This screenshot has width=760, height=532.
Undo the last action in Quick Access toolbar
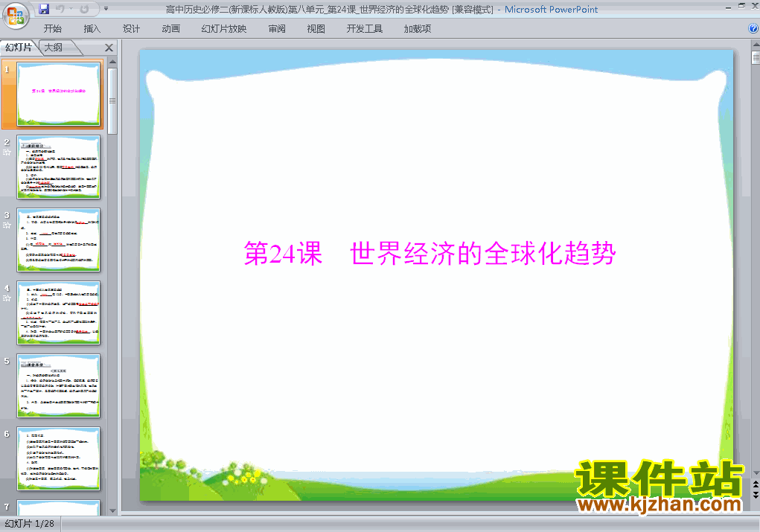[60, 9]
